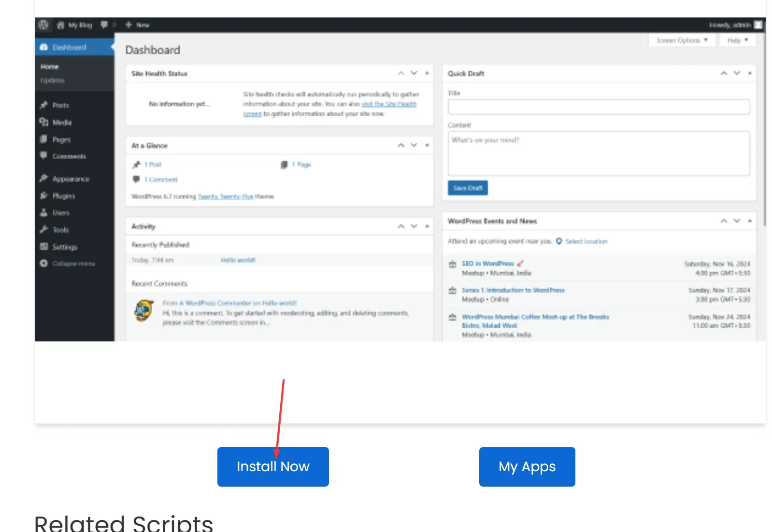
Task: Move Site Health Status widget up
Action: click(401, 73)
